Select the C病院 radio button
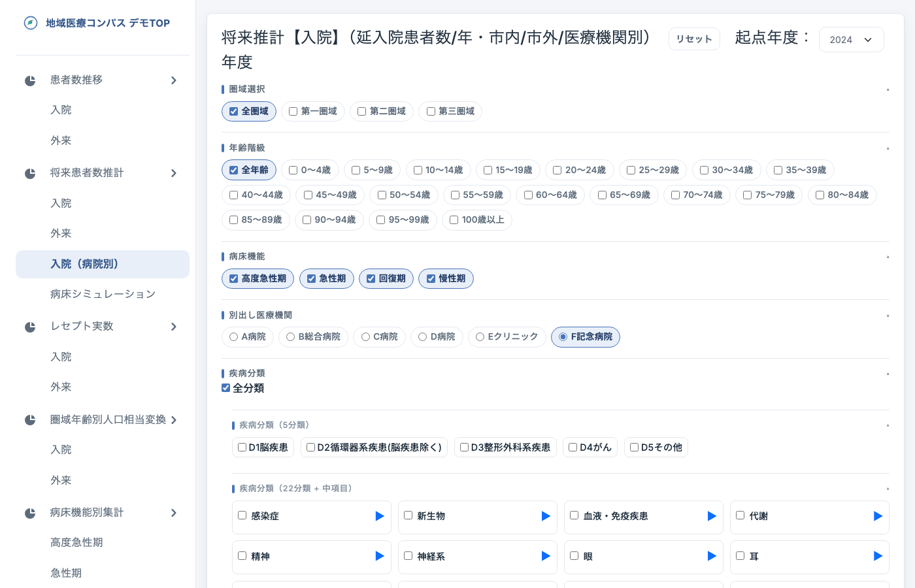 coord(366,337)
